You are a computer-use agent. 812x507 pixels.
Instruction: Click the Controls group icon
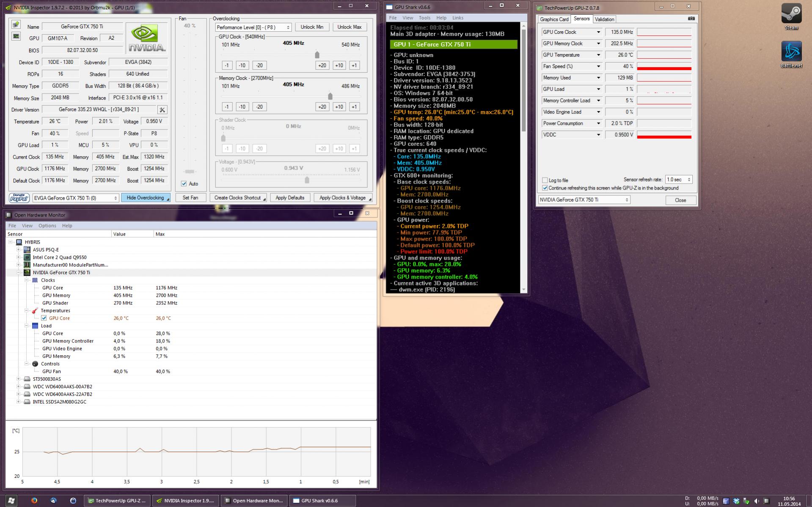35,364
